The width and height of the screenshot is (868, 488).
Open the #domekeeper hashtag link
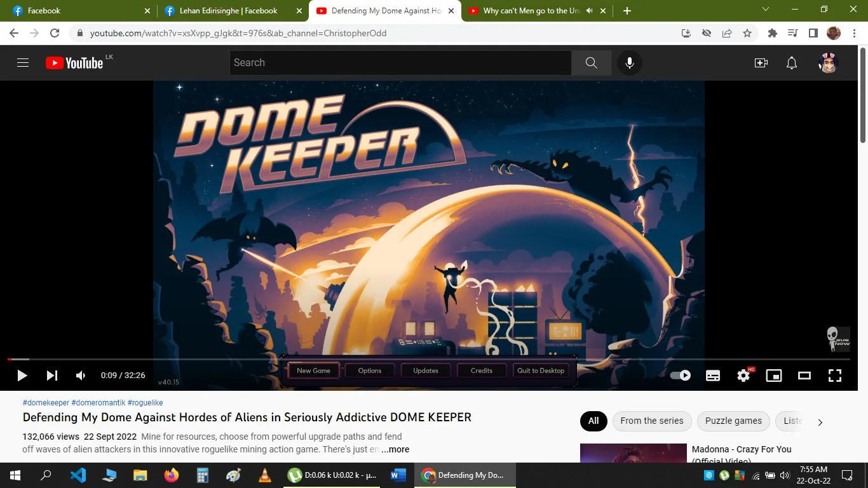46,403
